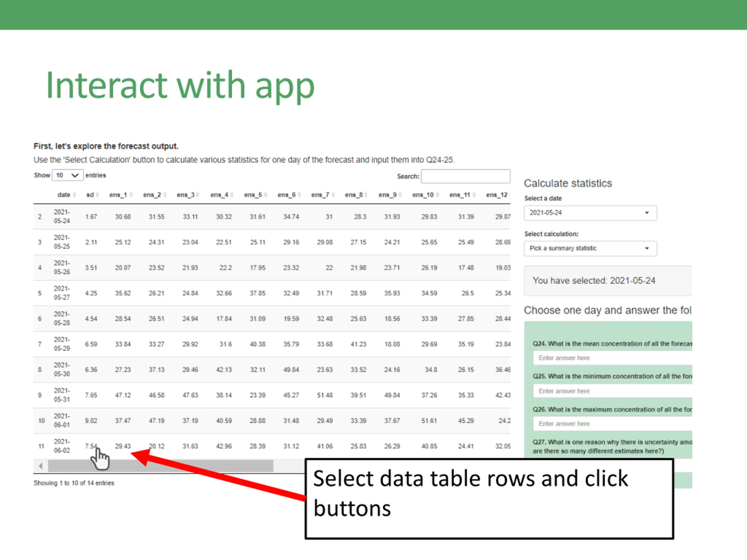747x560 pixels.
Task: Click sd value 9.02
Action: click(91, 421)
